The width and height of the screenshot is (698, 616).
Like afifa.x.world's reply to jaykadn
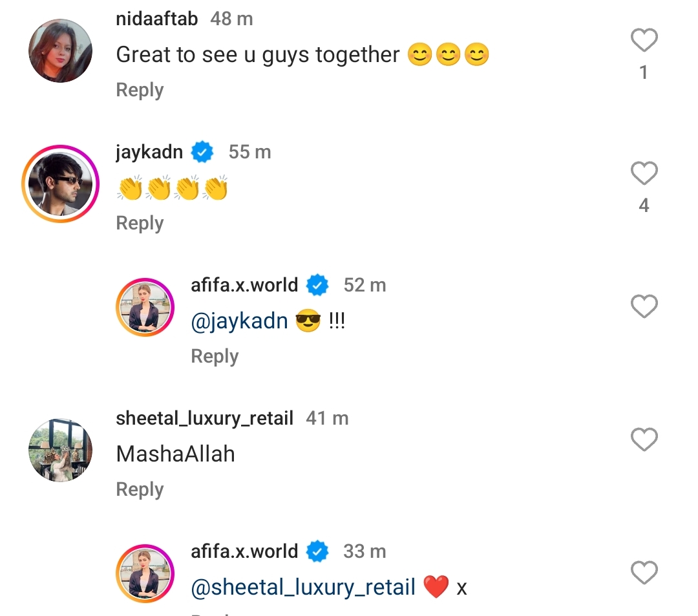tap(644, 306)
